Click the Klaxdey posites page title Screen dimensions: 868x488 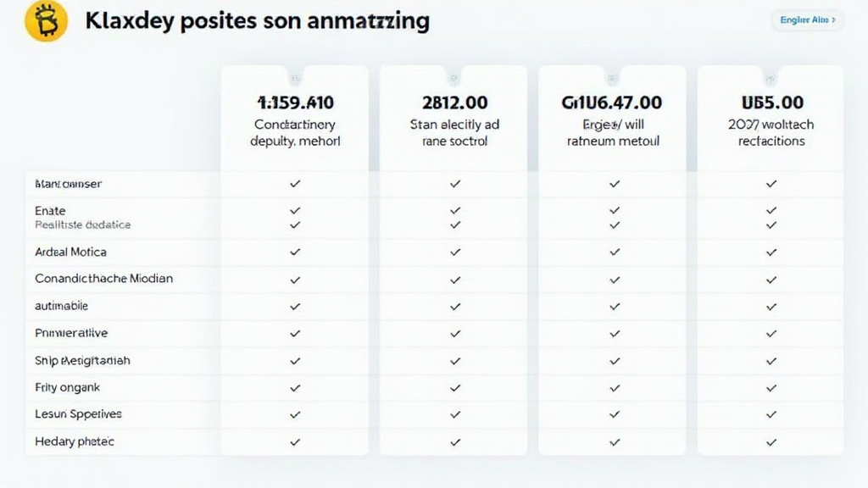(257, 20)
